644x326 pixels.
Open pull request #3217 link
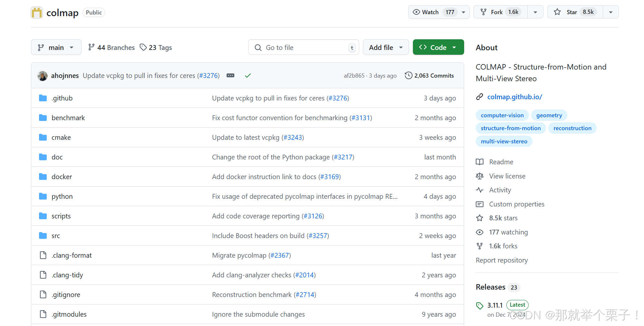pyautogui.click(x=343, y=157)
